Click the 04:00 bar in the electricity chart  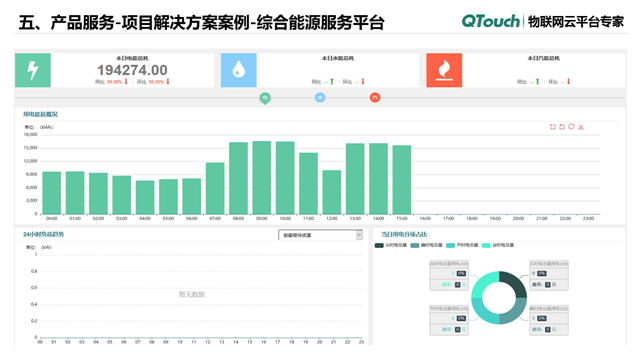point(145,197)
